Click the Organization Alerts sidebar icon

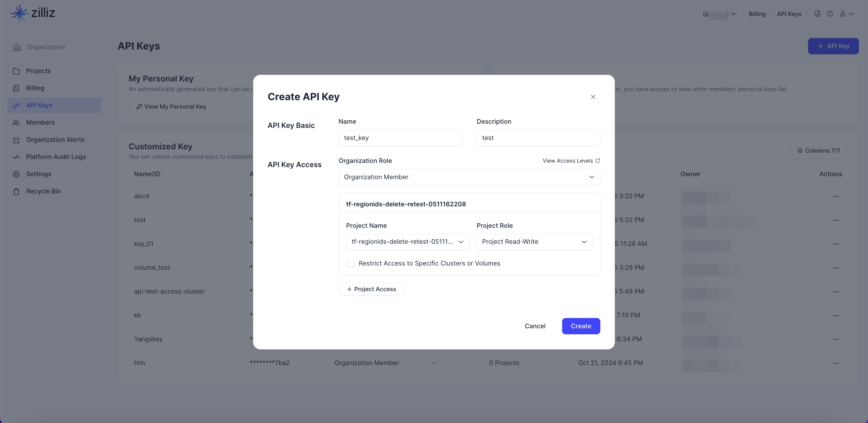tap(16, 140)
